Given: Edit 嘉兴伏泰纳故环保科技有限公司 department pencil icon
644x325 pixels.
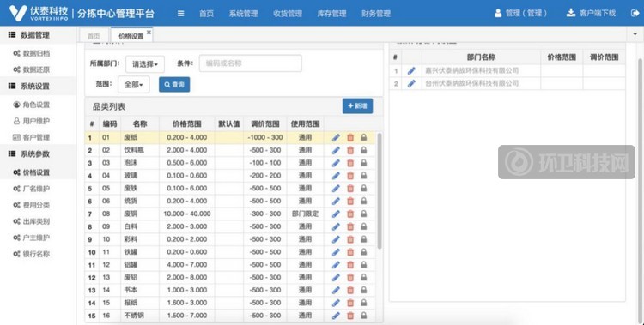Looking at the screenshot, I should [x=411, y=71].
